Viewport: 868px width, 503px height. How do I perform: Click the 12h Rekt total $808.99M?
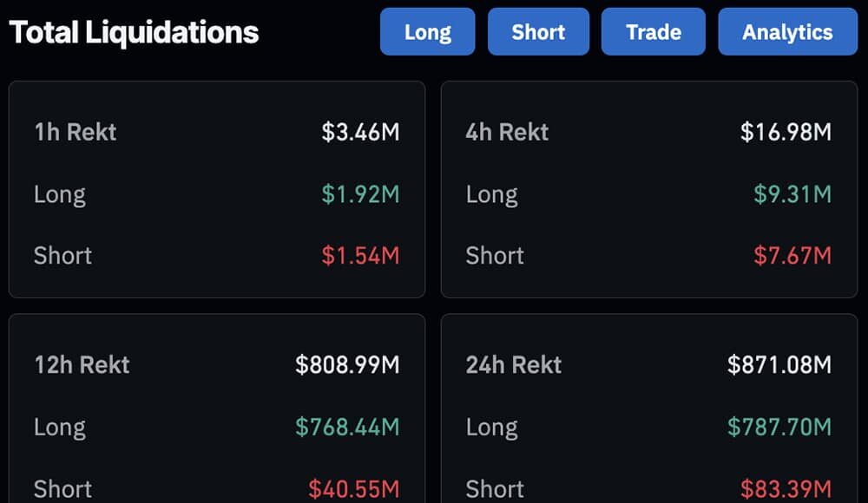[347, 364]
